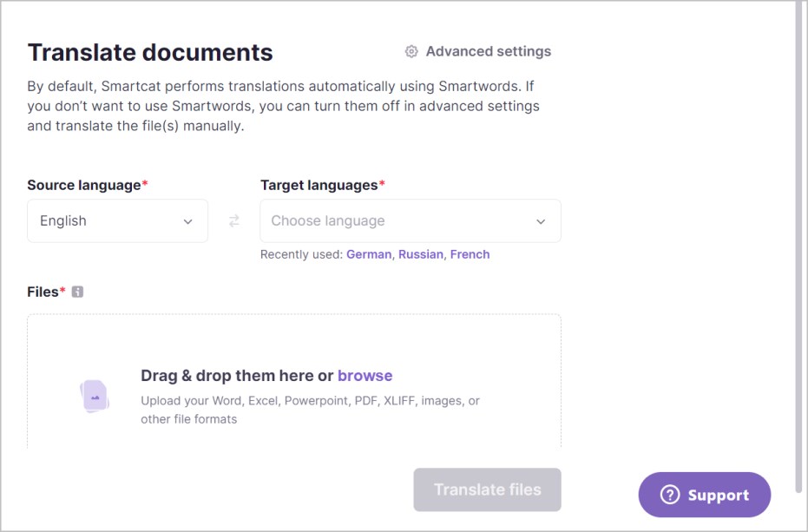Click the Advanced settings gear icon

click(x=411, y=52)
